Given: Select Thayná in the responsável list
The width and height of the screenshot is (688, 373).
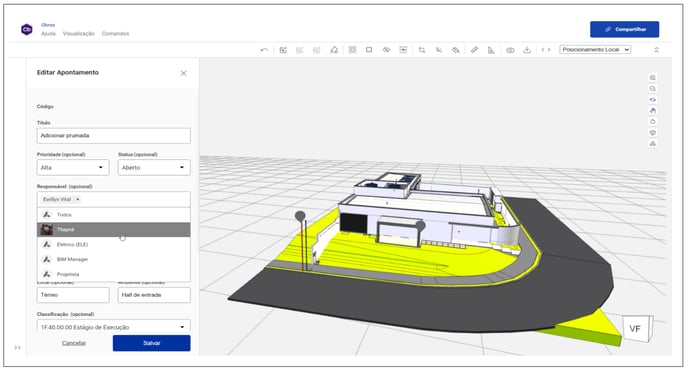Looking at the screenshot, I should pyautogui.click(x=114, y=230).
